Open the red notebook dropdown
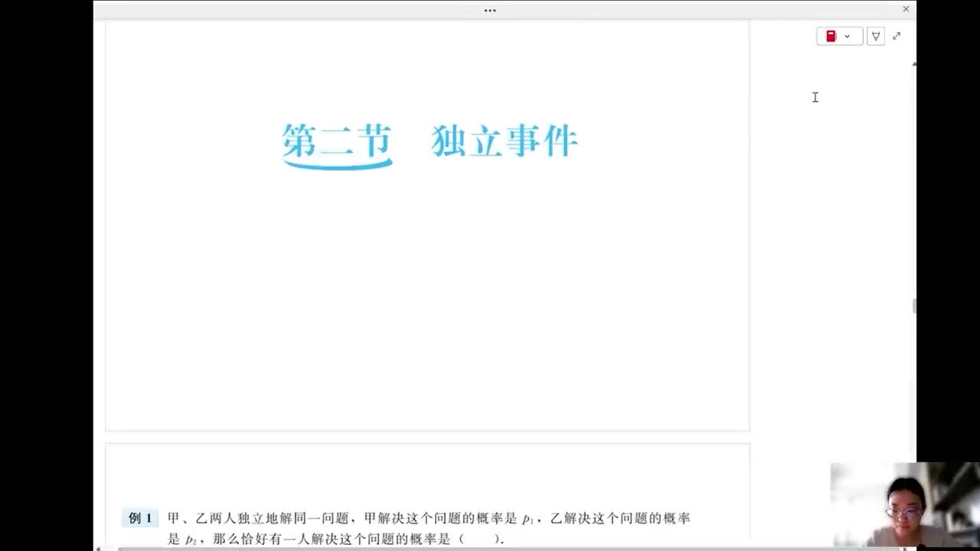 [x=840, y=36]
